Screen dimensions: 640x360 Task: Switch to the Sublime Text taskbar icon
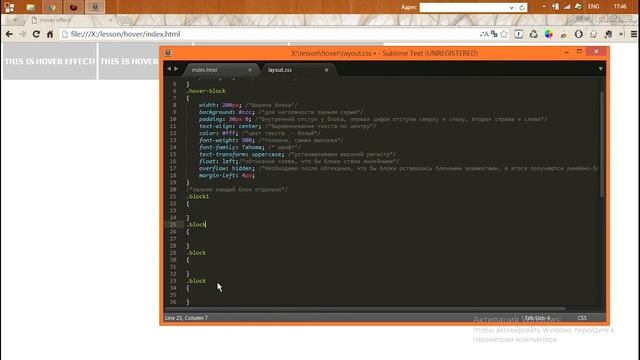coord(95,7)
